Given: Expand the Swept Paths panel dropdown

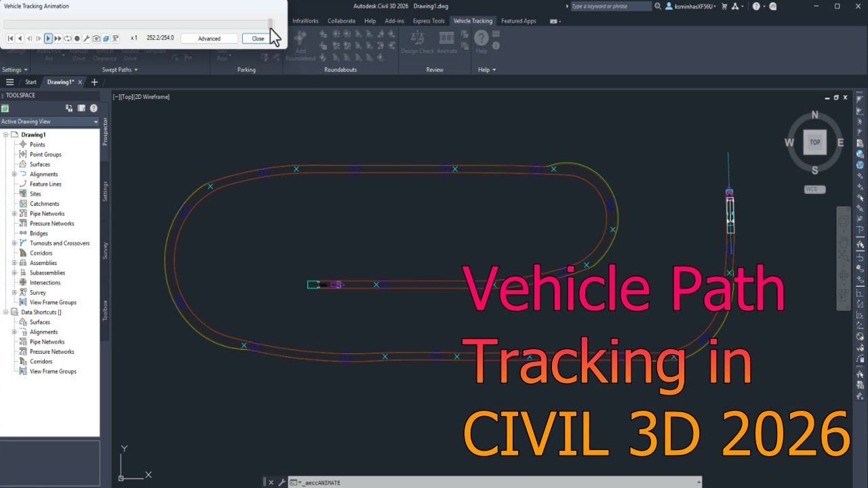Looking at the screenshot, I should [120, 70].
